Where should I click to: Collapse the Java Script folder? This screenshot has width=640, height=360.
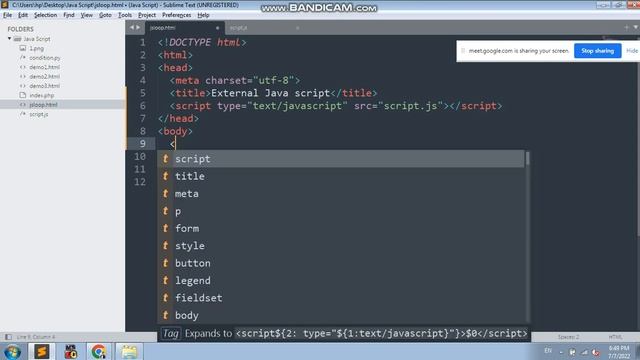[9, 39]
